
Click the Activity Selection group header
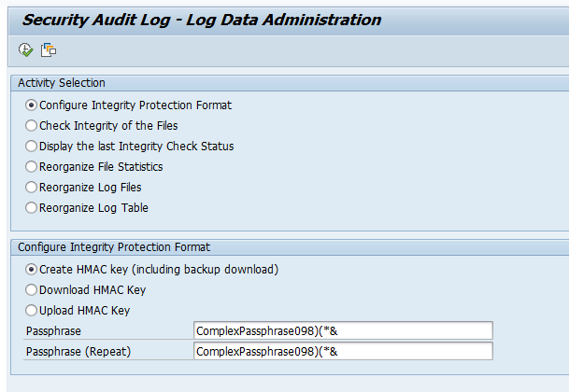pyautogui.click(x=62, y=83)
